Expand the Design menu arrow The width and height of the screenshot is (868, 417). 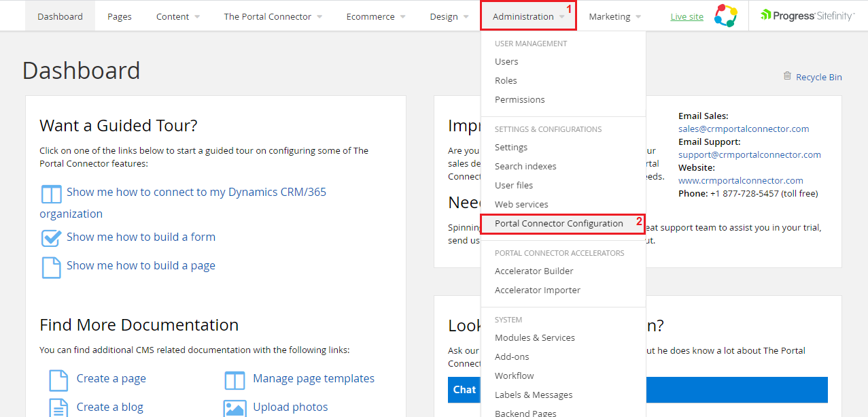(466, 17)
